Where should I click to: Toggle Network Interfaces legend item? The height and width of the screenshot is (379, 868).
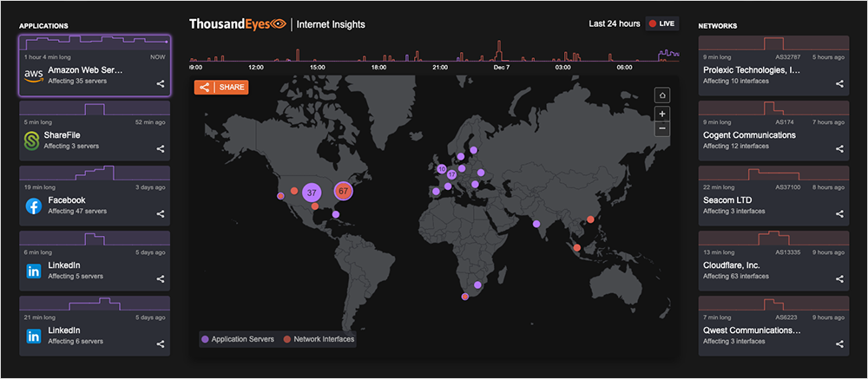(319, 339)
